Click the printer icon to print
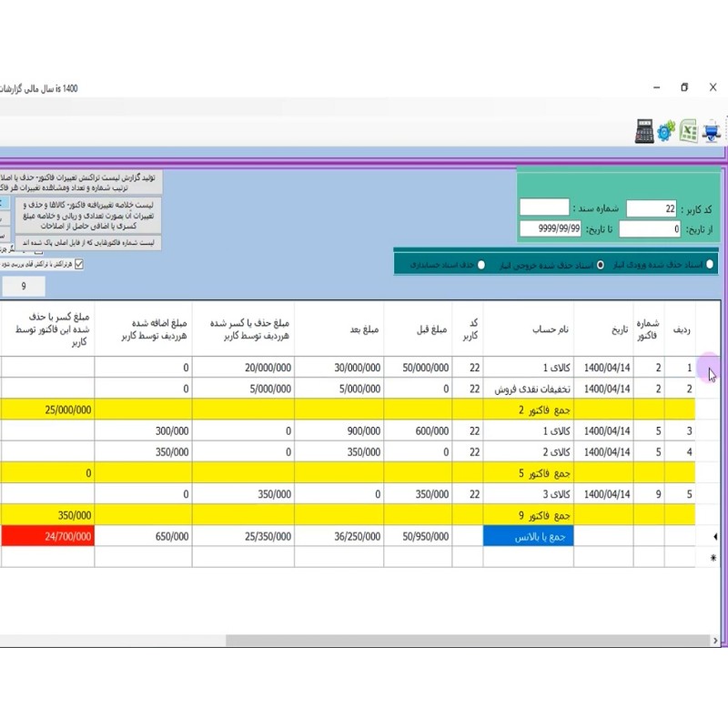This screenshot has width=728, height=728. click(712, 131)
